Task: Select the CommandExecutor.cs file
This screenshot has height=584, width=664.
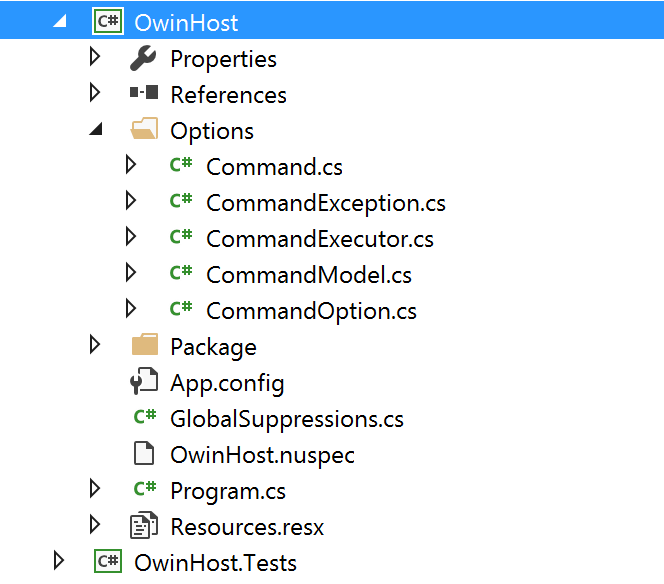Action: [x=320, y=239]
